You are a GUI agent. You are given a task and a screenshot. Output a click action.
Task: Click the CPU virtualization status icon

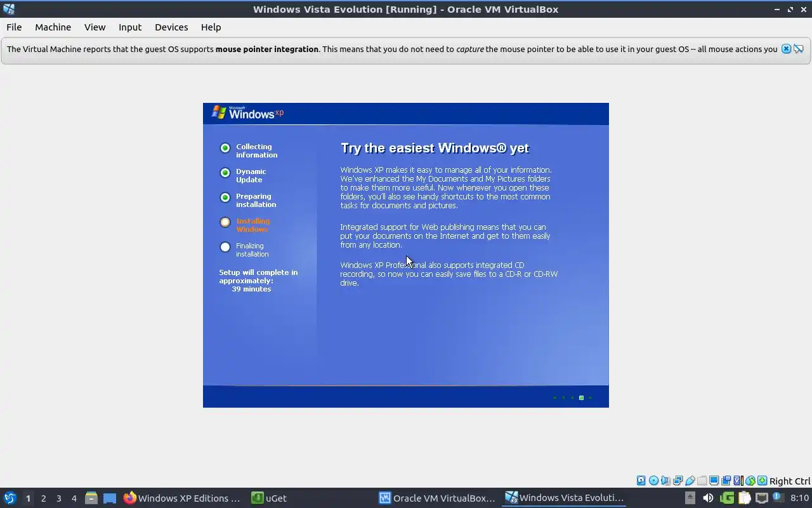pyautogui.click(x=738, y=481)
